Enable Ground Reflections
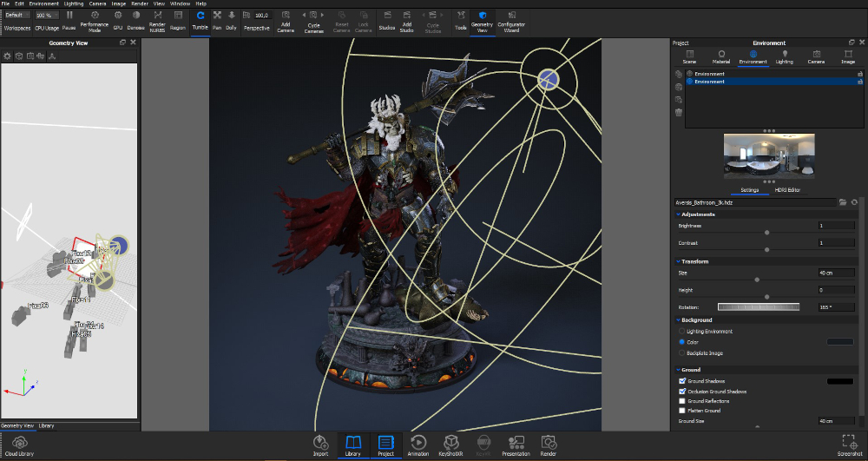Image resolution: width=868 pixels, height=461 pixels. 682,401
